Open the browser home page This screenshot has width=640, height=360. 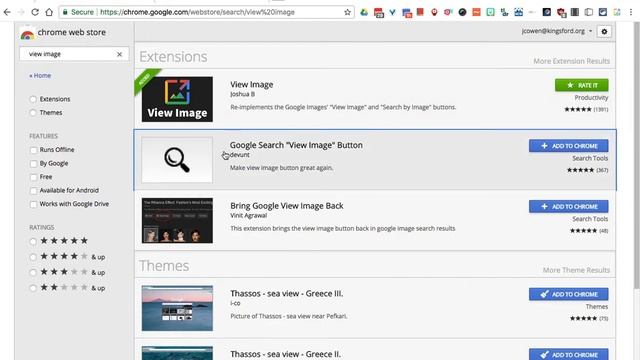tap(49, 12)
